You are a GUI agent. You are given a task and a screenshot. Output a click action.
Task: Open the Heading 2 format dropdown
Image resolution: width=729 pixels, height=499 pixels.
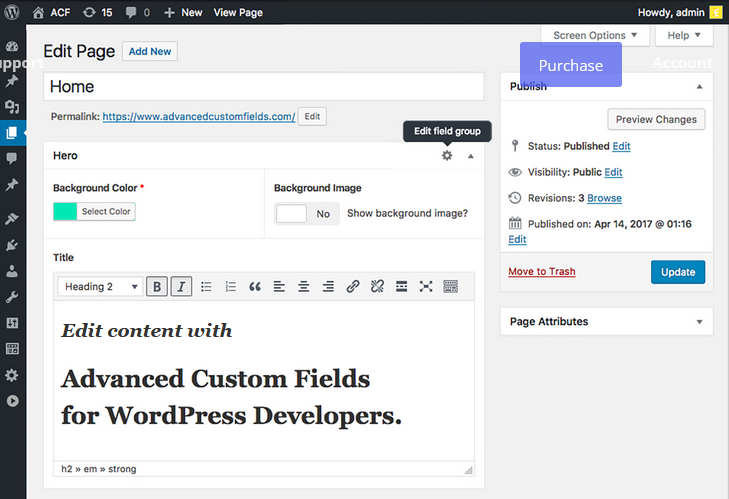[100, 286]
